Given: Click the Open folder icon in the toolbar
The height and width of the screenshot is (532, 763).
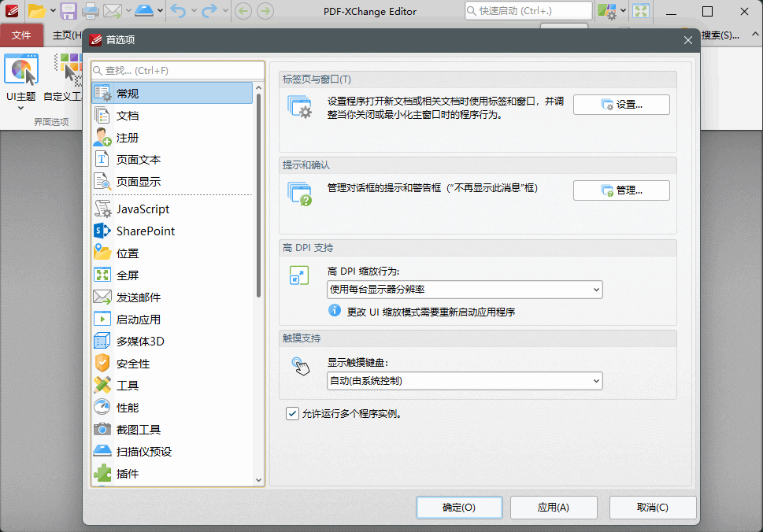Looking at the screenshot, I should [37, 11].
